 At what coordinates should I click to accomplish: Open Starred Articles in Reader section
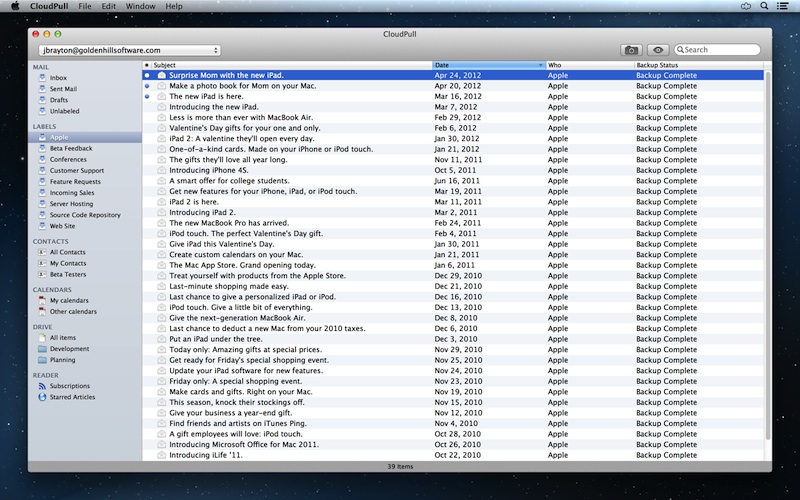74,397
